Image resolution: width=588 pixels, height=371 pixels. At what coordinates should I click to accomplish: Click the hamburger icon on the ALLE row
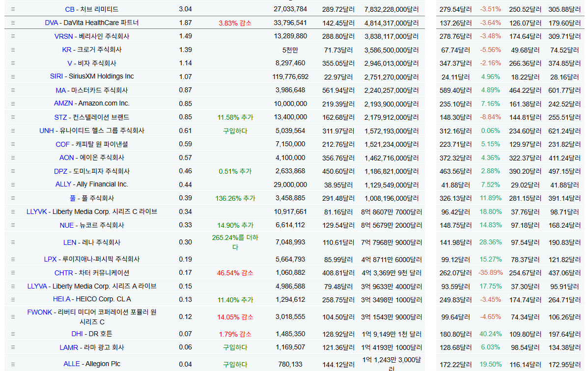13,364
